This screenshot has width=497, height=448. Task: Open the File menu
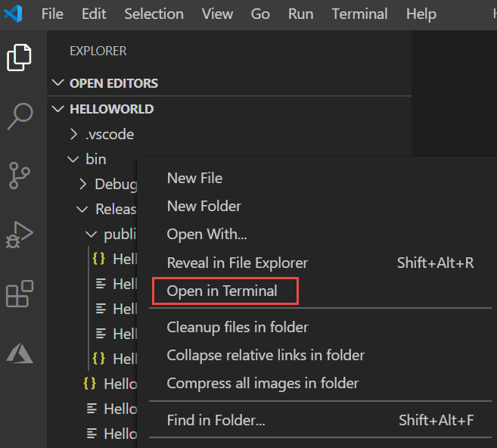(x=52, y=14)
